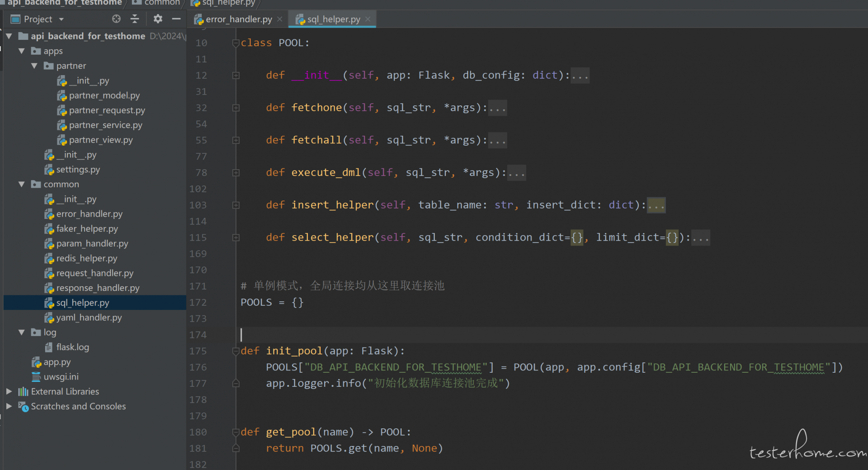The height and width of the screenshot is (470, 868).
Task: Collapse the common folder
Action: point(21,184)
